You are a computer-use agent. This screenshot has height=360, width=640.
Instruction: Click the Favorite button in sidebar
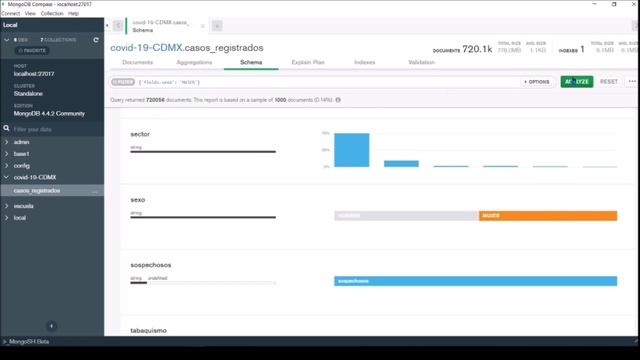(x=32, y=51)
